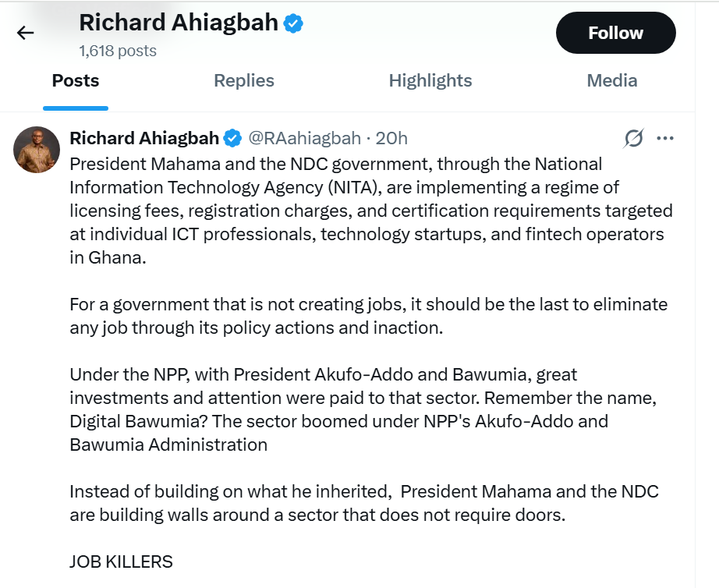
Task: Select the Posts tab
Action: pyautogui.click(x=76, y=81)
